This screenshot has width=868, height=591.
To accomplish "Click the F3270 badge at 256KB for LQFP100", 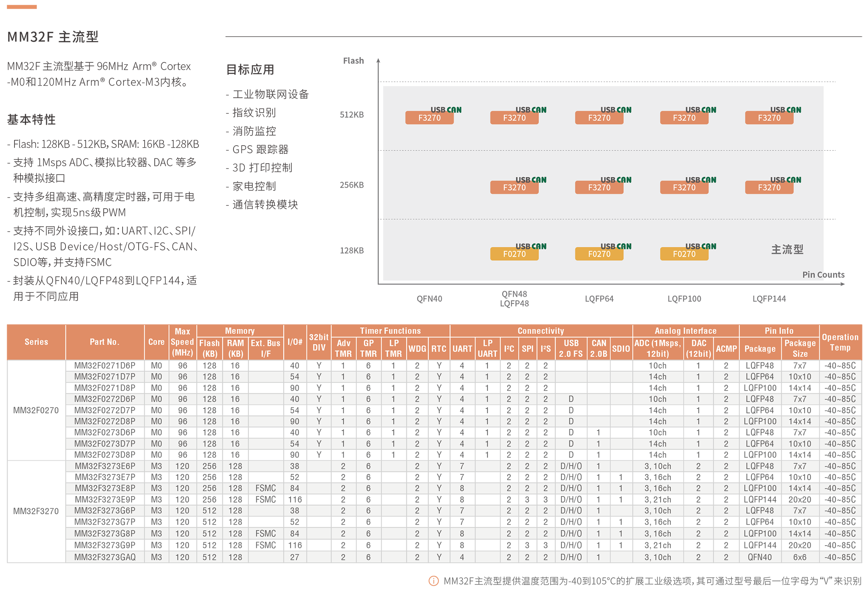I will pyautogui.click(x=684, y=187).
